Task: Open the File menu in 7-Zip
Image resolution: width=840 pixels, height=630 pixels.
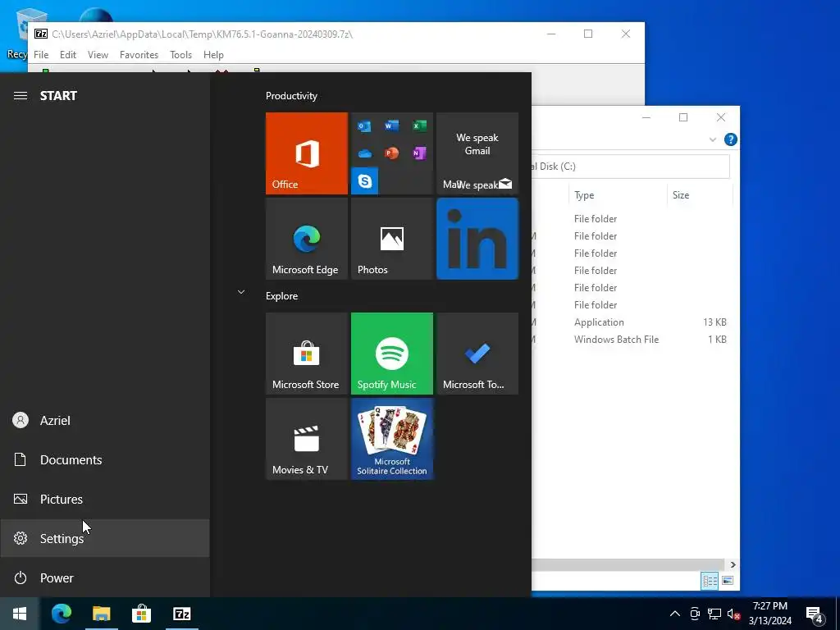Action: pos(41,55)
